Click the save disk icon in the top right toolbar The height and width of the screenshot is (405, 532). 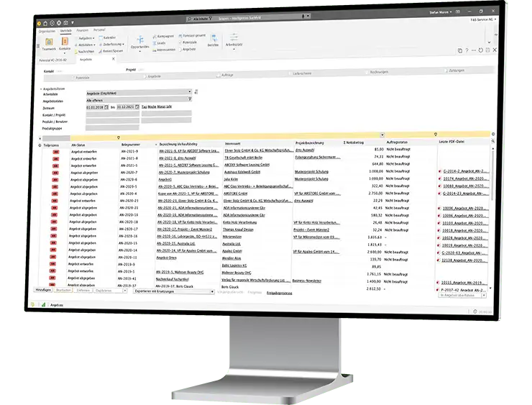[487, 50]
